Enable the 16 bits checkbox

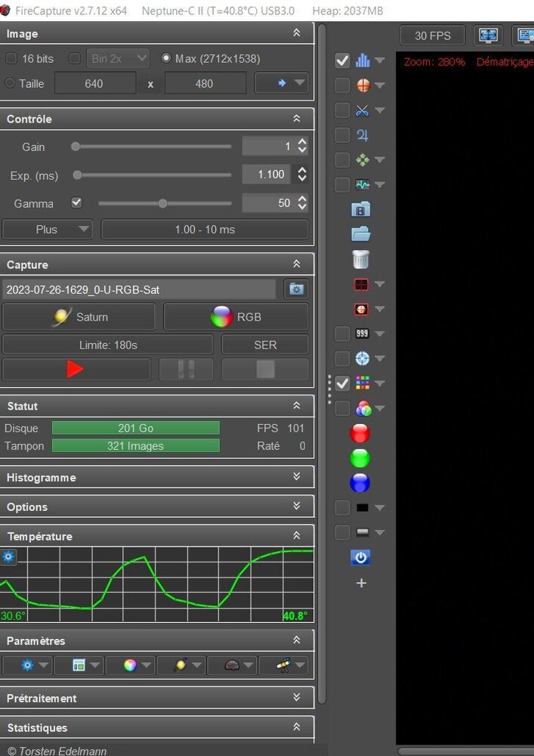(11, 59)
